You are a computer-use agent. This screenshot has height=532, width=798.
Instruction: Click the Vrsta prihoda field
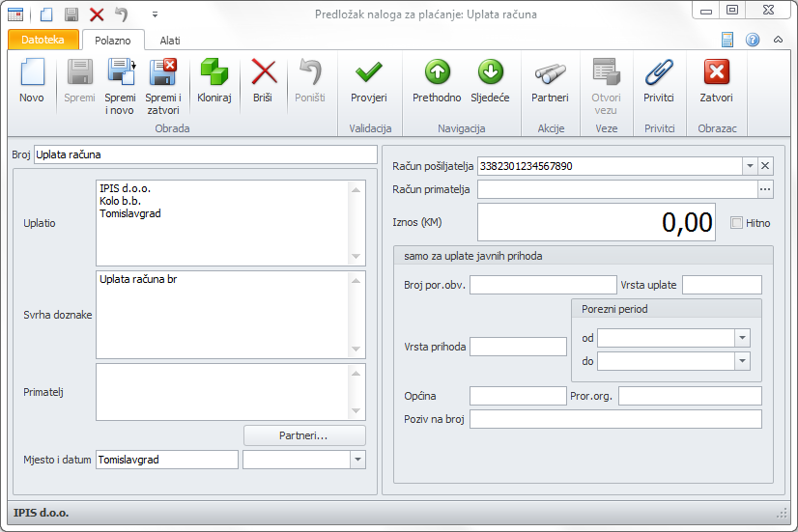click(518, 347)
